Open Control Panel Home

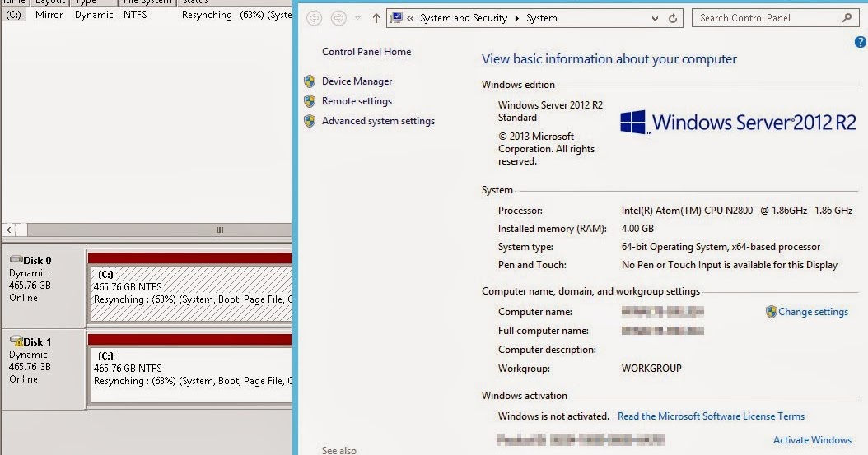(x=366, y=51)
